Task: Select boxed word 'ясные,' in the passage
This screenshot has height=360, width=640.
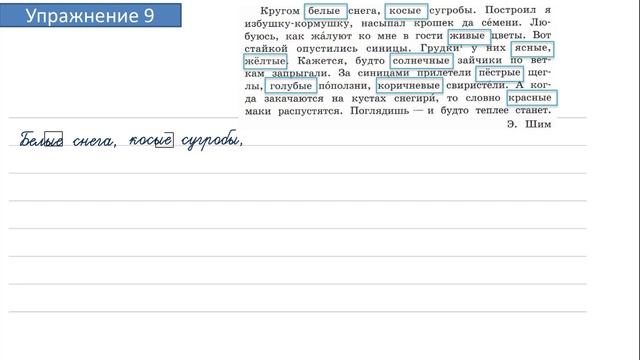Action: pos(532,49)
